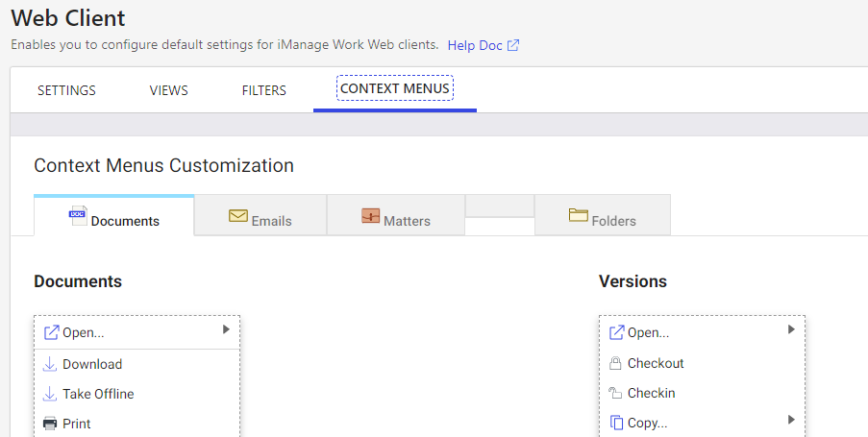
Task: Click the Open icon in Documents list
Action: point(51,332)
